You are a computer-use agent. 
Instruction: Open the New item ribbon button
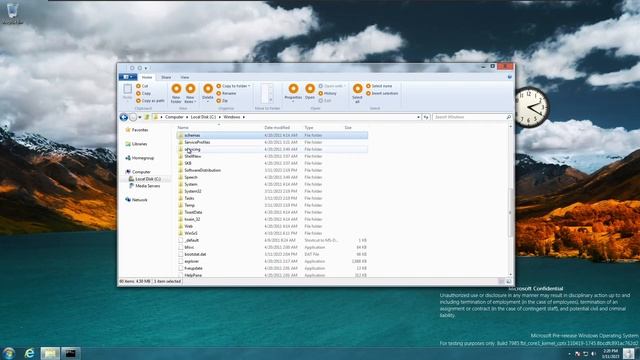190,93
